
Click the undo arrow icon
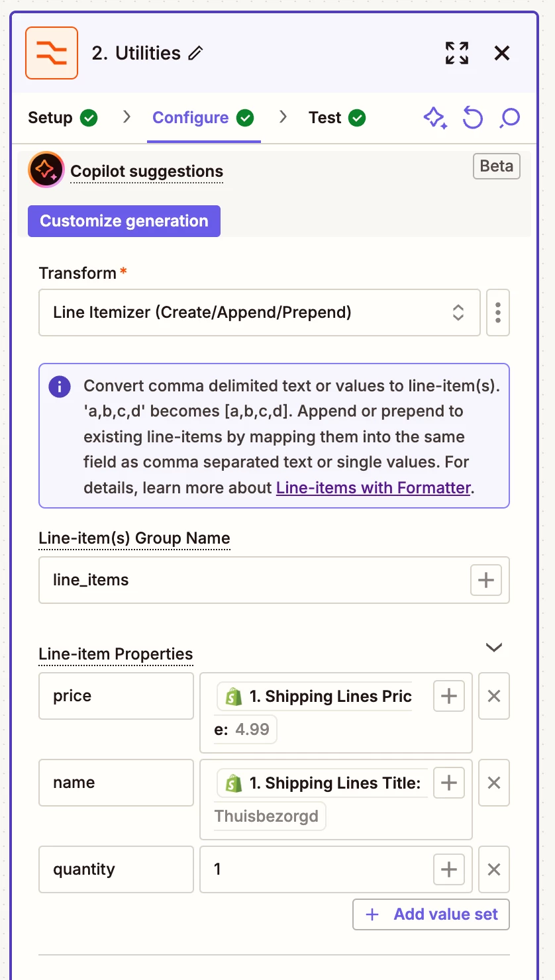472,118
